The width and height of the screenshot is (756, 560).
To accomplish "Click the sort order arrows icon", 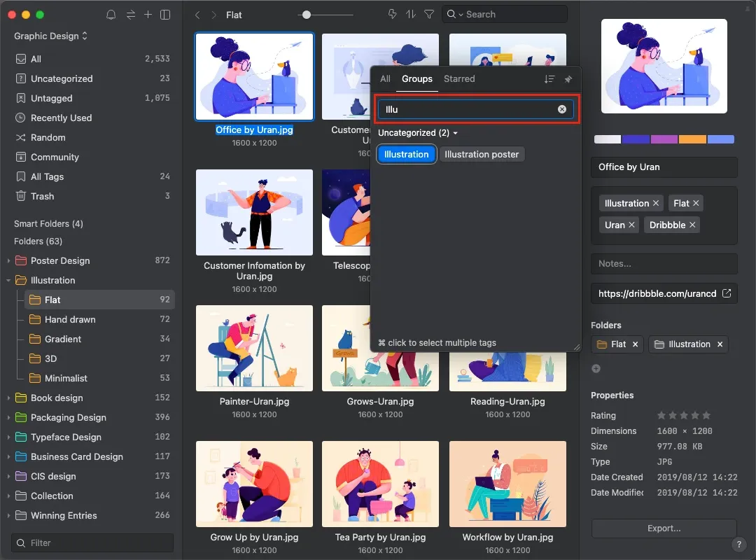I will (x=411, y=14).
